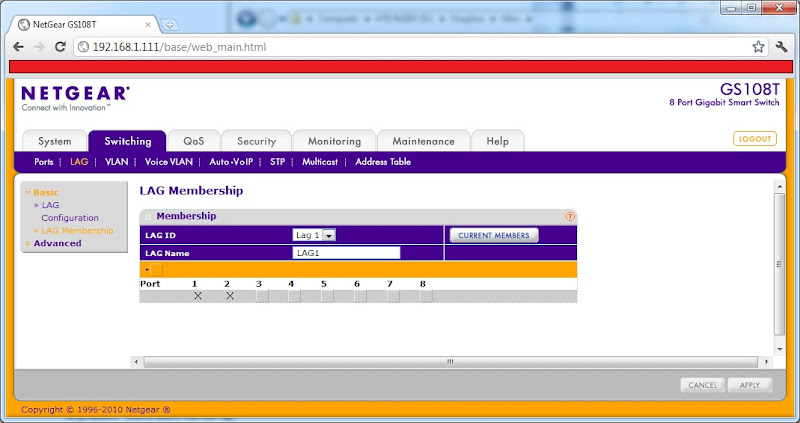Image resolution: width=800 pixels, height=423 pixels.
Task: Open the Monitoring tab
Action: (334, 141)
